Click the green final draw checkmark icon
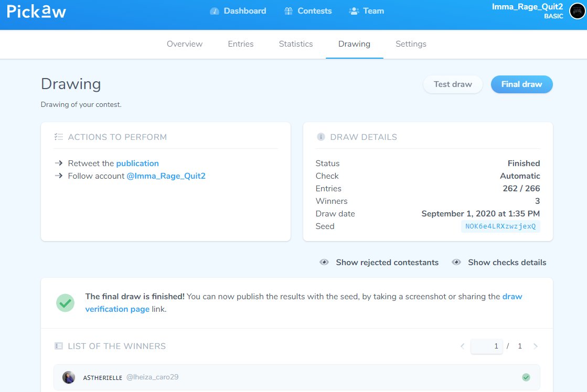This screenshot has width=587, height=392. [65, 302]
